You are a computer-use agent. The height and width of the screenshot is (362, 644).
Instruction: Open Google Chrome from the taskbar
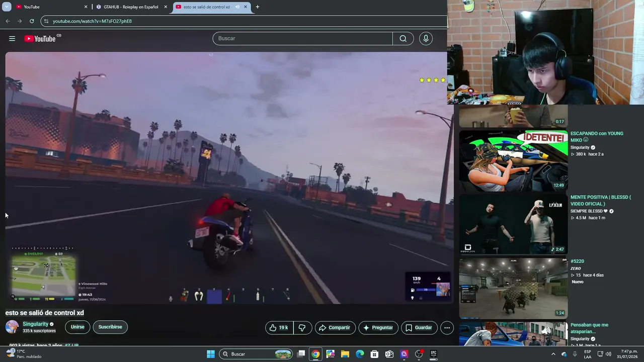coord(315,354)
